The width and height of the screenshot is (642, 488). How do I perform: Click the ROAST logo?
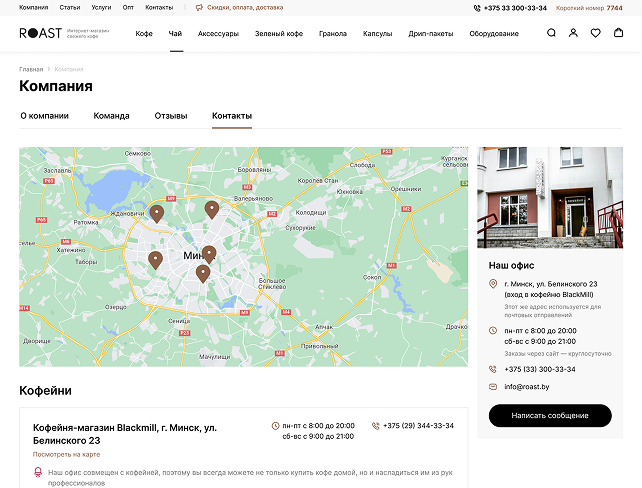click(38, 33)
